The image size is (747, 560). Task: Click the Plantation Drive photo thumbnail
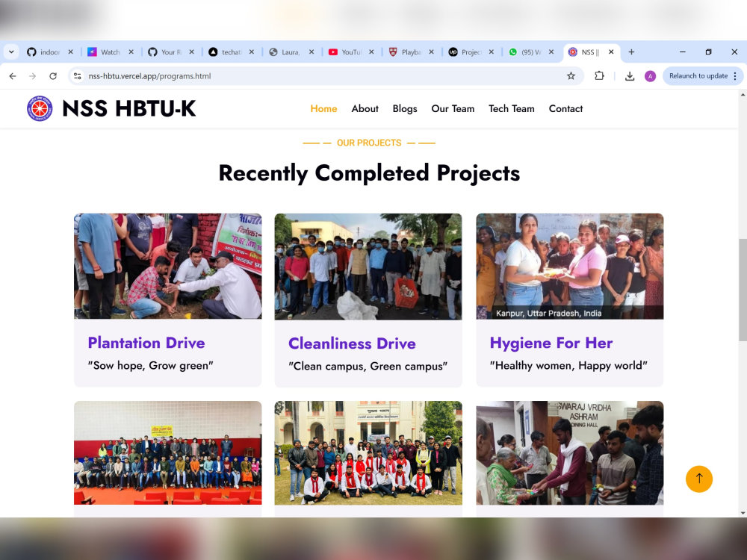coord(167,267)
